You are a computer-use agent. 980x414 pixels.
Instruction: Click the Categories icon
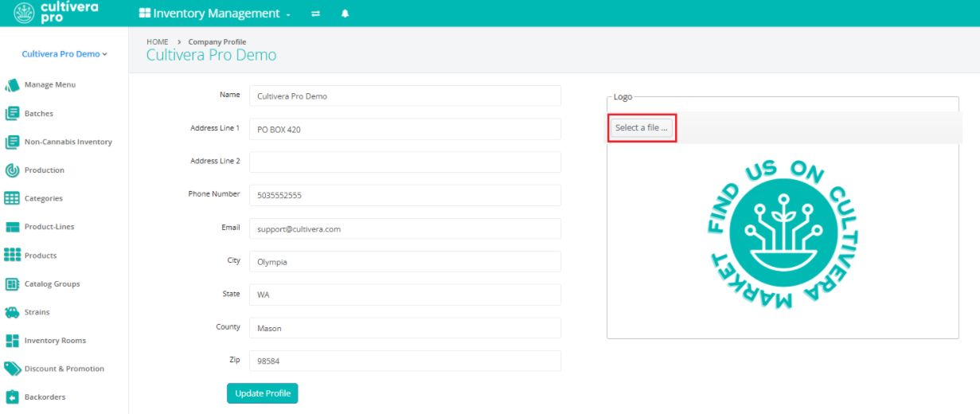click(x=12, y=199)
